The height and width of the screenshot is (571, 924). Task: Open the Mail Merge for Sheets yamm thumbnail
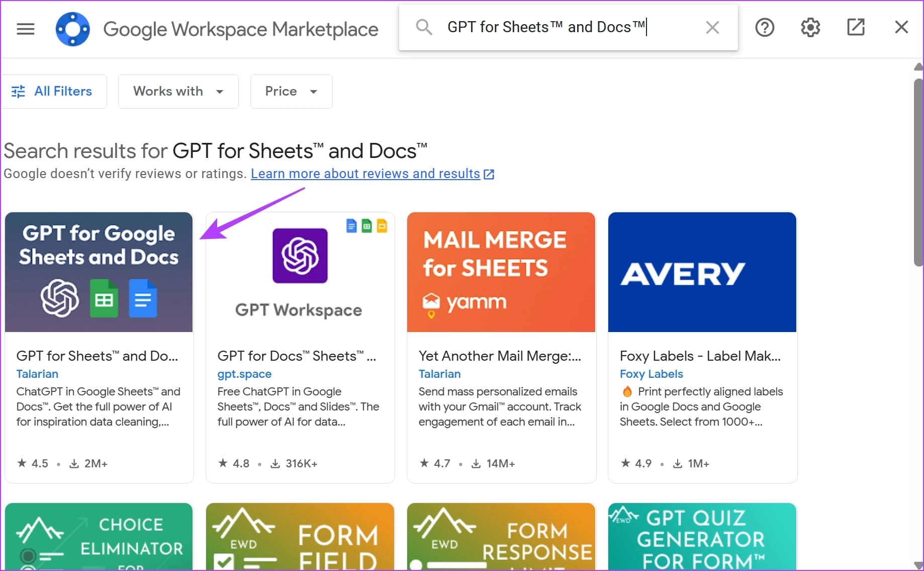click(x=501, y=272)
